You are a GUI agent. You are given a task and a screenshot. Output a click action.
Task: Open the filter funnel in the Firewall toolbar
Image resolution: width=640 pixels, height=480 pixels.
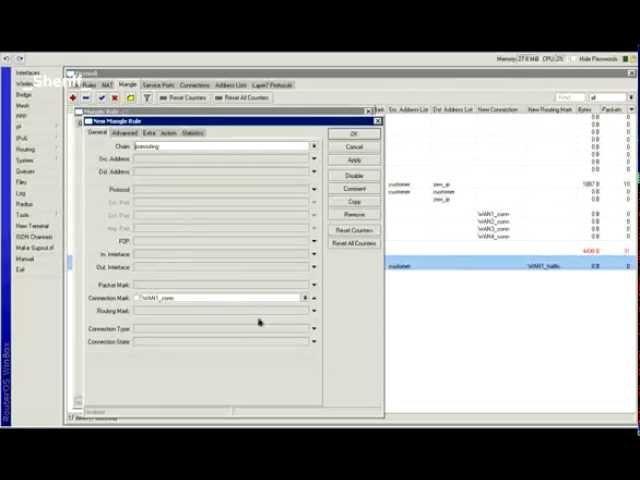(x=147, y=98)
